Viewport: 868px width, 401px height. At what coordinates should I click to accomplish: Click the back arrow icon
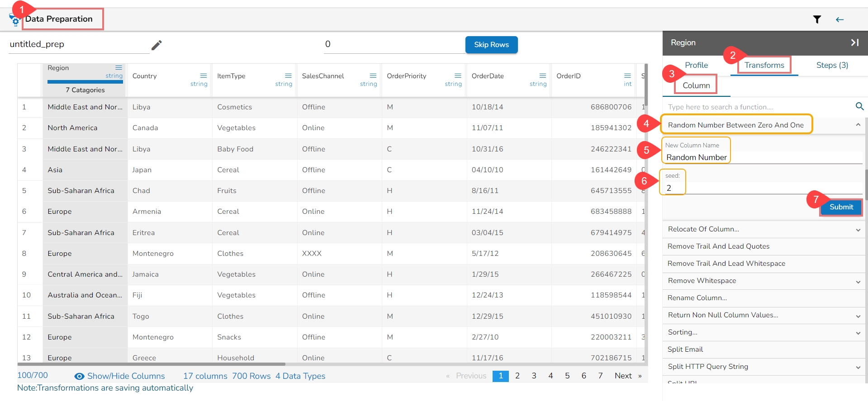(840, 19)
